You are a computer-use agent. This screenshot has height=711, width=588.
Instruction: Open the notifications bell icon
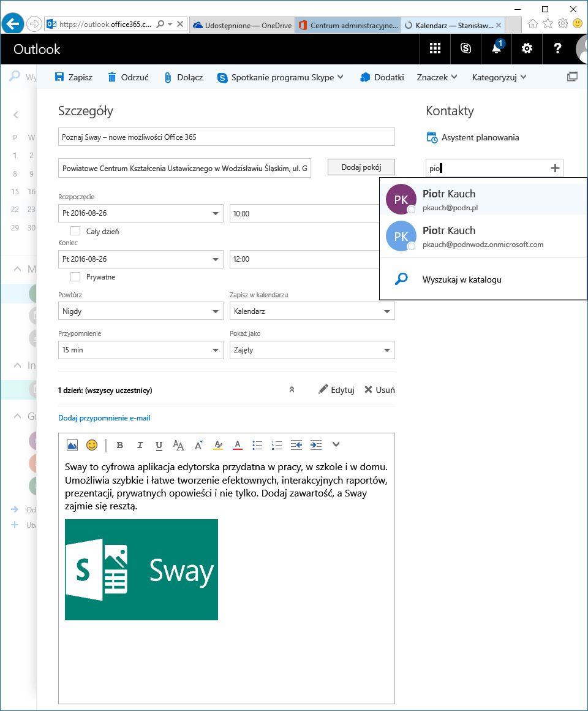(496, 49)
